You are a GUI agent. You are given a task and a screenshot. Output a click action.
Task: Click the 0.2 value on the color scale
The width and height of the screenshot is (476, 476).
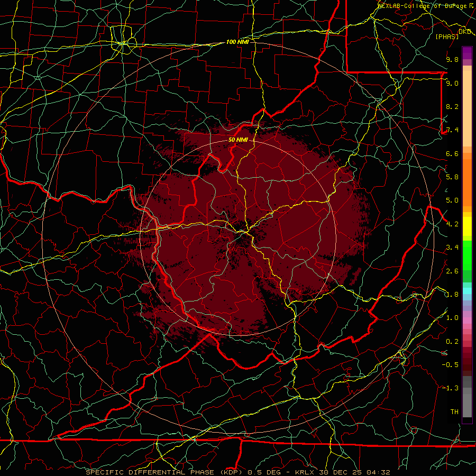pos(452,342)
